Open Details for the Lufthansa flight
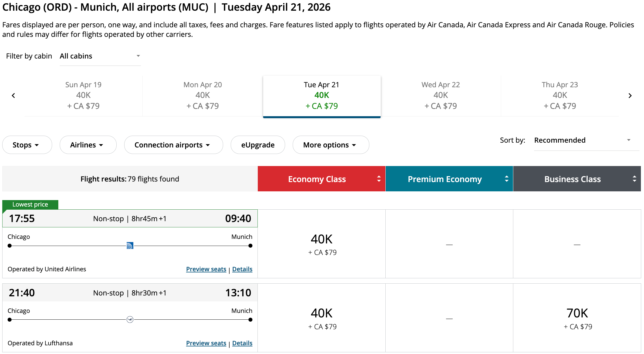This screenshot has width=644, height=354. 242,343
